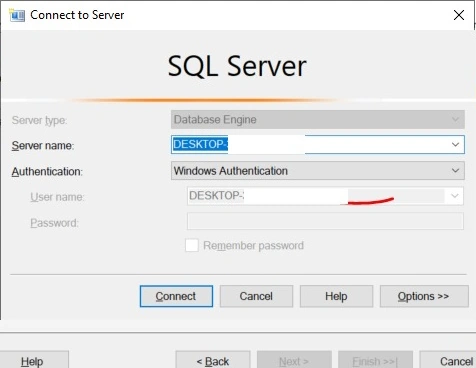This screenshot has height=368, width=476.
Task: Expand the User name dropdown arrow
Action: 455,196
